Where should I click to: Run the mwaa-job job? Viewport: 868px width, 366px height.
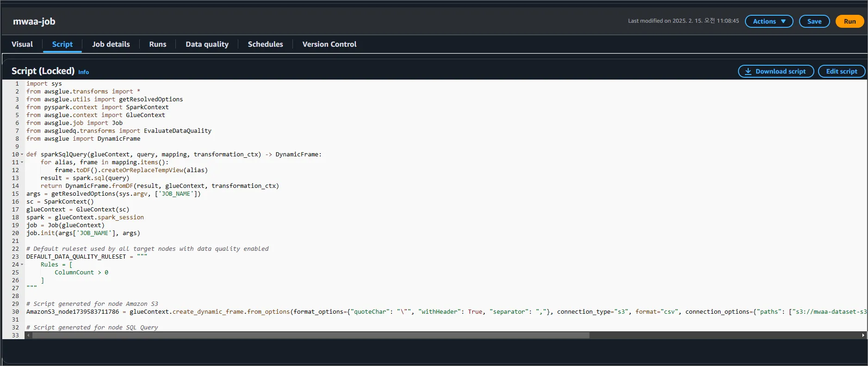click(x=849, y=21)
